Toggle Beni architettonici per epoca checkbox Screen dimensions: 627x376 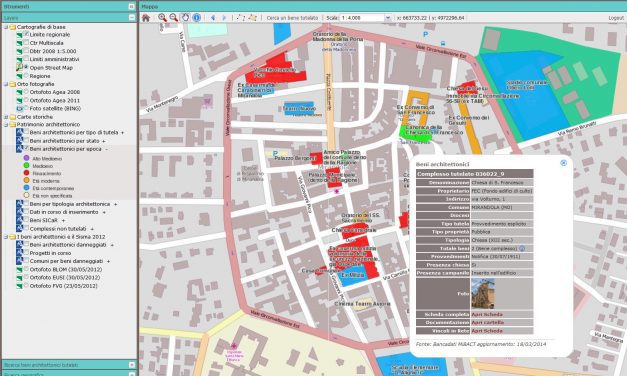point(26,148)
